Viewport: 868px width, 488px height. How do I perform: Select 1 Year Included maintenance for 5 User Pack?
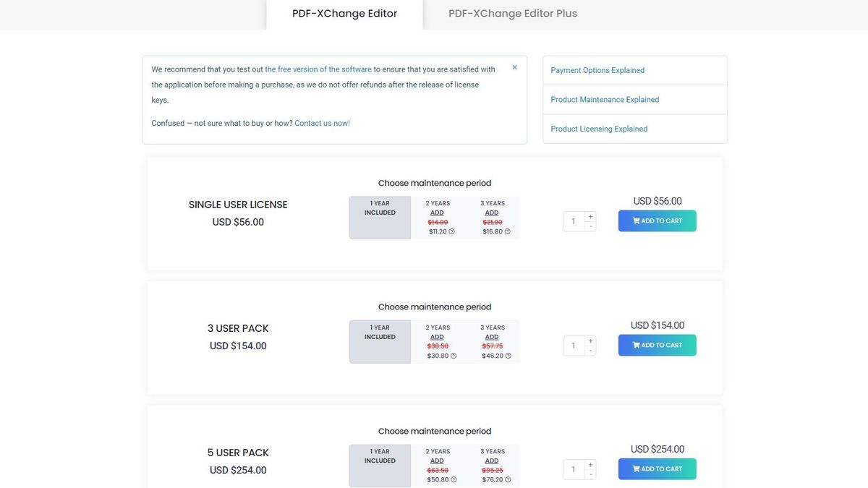[x=379, y=465]
